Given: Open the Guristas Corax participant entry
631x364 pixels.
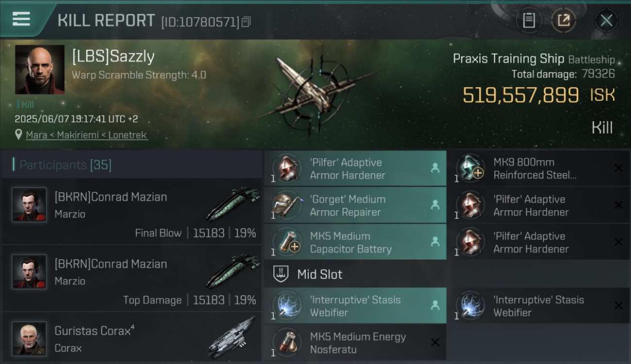Looking at the screenshot, I should pos(132,338).
